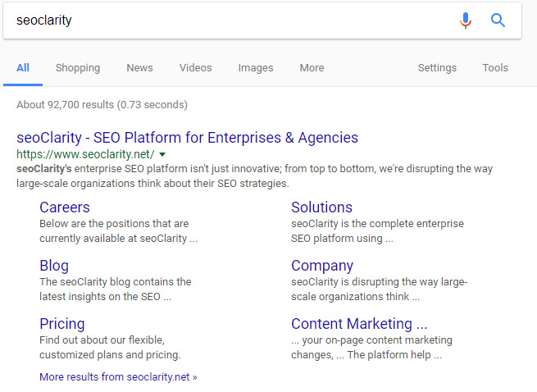This screenshot has width=537, height=392.
Task: Click text 'your on-page content marketing'
Action: pos(377,340)
